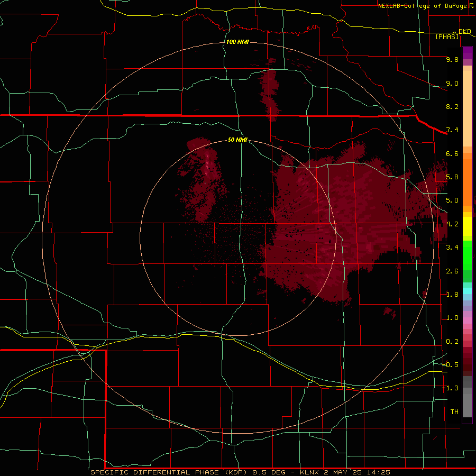
Task: Click the 0.2 value on the color scale
Action: point(452,342)
